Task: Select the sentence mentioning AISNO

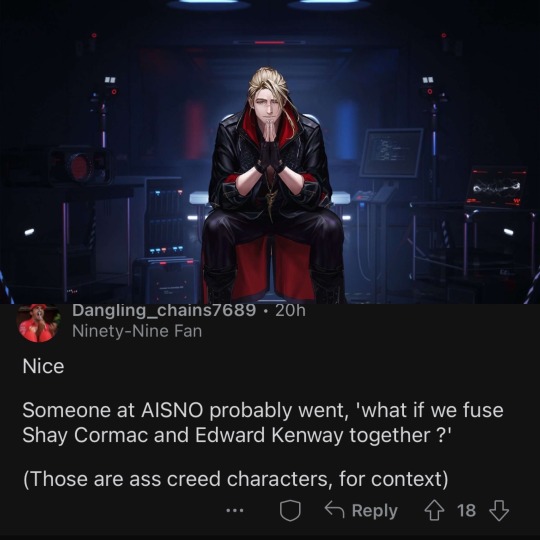Action: point(263,423)
